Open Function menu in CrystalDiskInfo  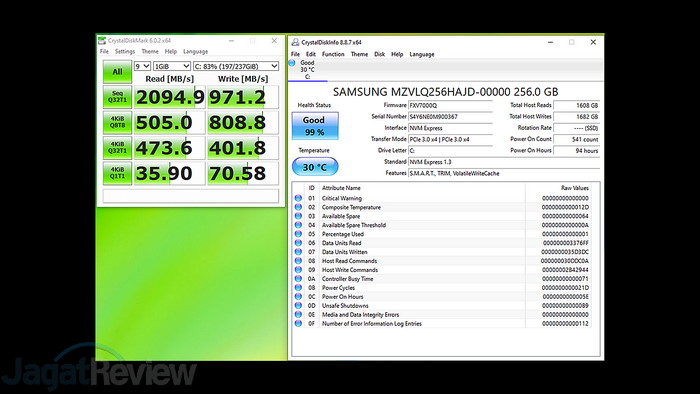(333, 54)
